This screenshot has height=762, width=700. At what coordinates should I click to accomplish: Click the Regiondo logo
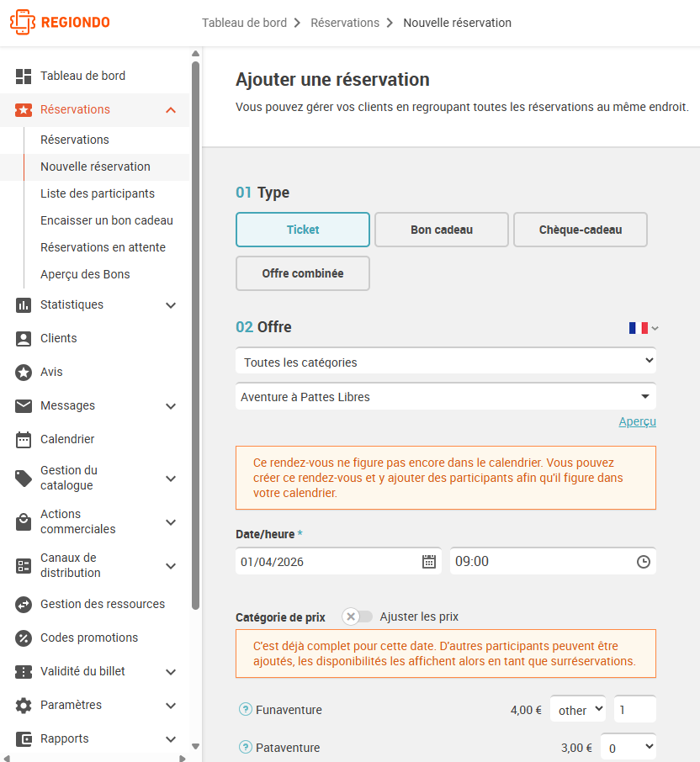click(60, 23)
